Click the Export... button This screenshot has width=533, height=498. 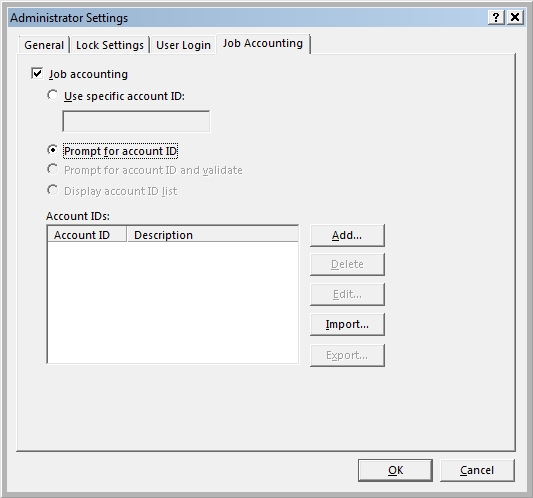[x=347, y=355]
